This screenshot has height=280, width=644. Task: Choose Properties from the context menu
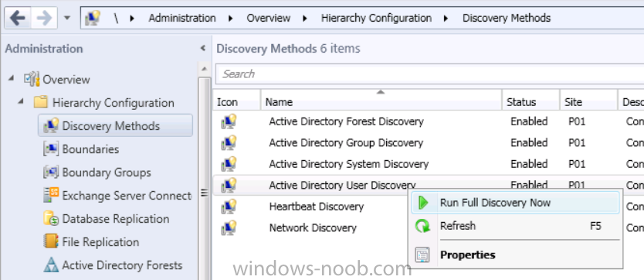515,255
